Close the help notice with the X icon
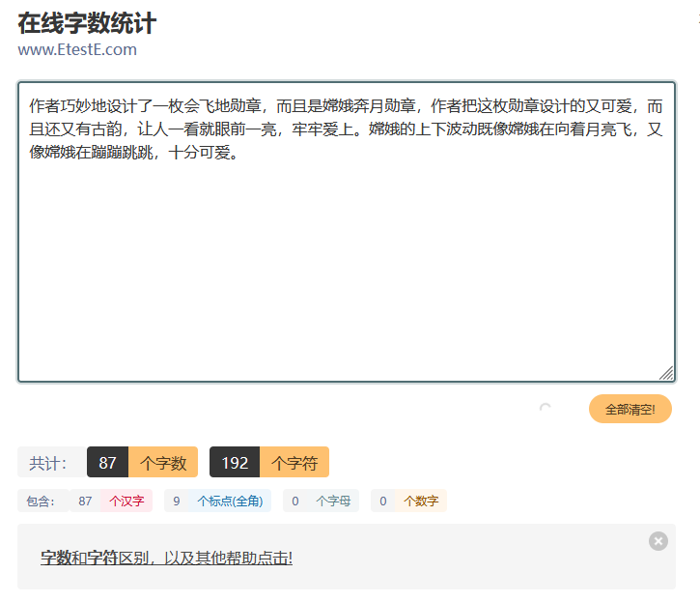The image size is (700, 602). [658, 541]
